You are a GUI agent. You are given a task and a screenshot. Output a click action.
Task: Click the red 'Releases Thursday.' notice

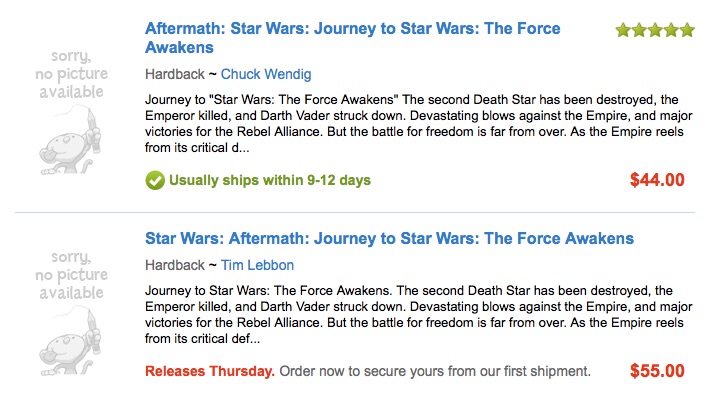tap(210, 371)
